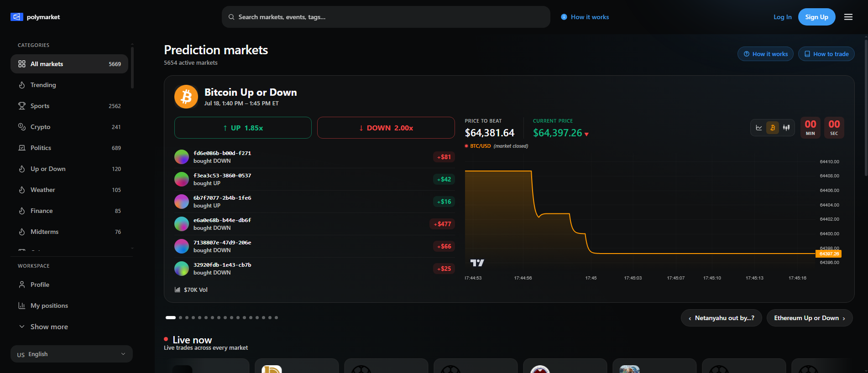Click the TradingView logo on chart
This screenshot has width=868, height=373.
tap(477, 263)
